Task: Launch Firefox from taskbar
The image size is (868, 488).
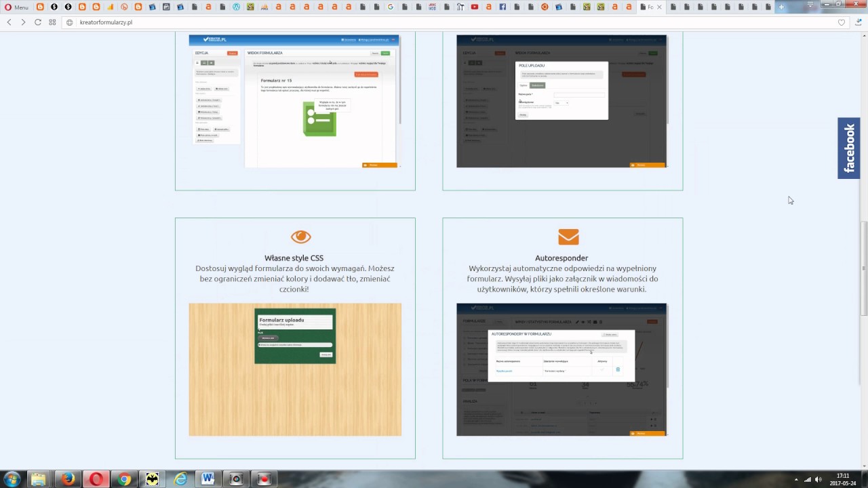Action: pos(67,479)
